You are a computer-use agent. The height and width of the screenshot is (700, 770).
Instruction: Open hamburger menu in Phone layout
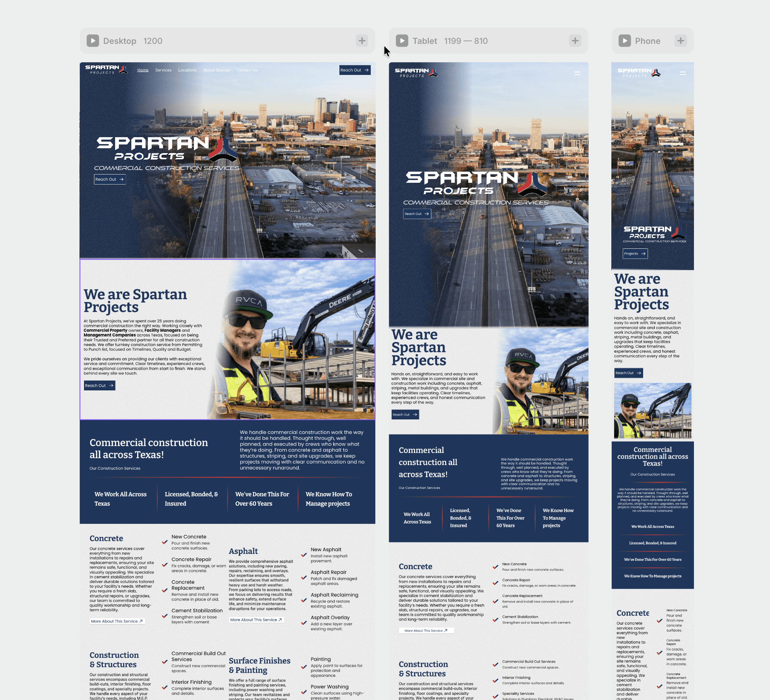point(683,73)
